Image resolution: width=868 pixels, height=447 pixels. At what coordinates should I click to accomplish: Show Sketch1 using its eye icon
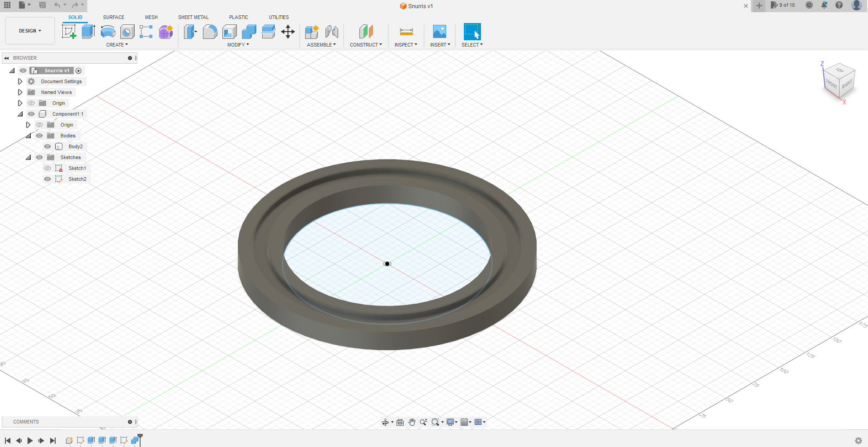47,168
